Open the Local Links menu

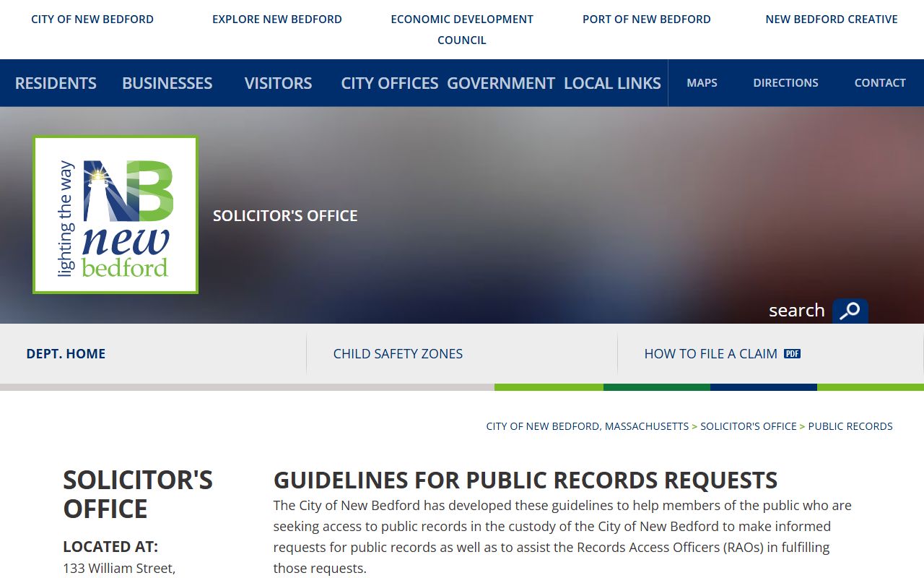612,83
